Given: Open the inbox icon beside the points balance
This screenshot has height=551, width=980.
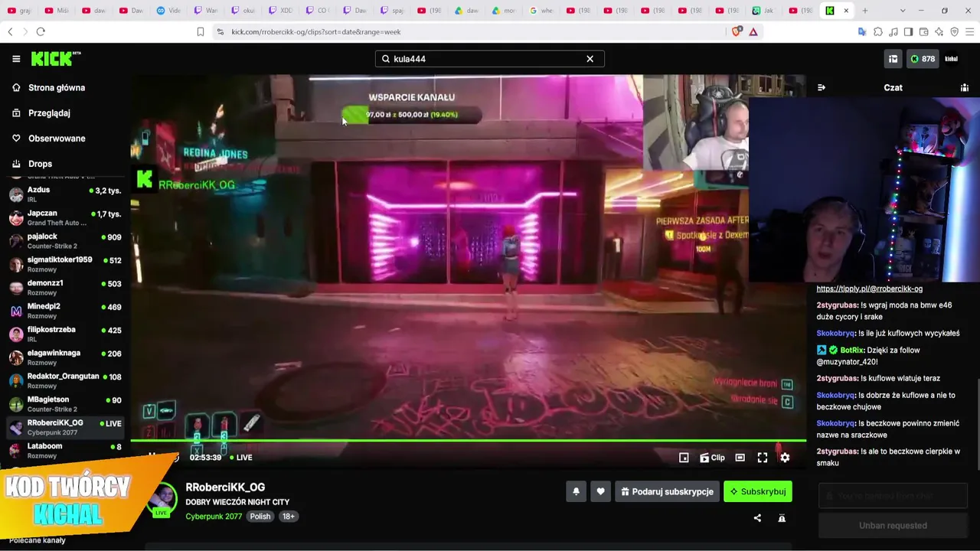Looking at the screenshot, I should (x=893, y=59).
